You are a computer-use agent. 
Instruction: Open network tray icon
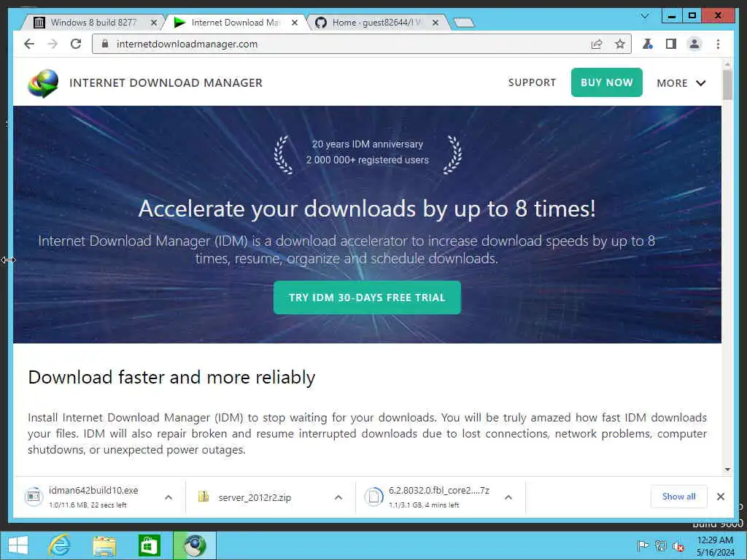660,545
